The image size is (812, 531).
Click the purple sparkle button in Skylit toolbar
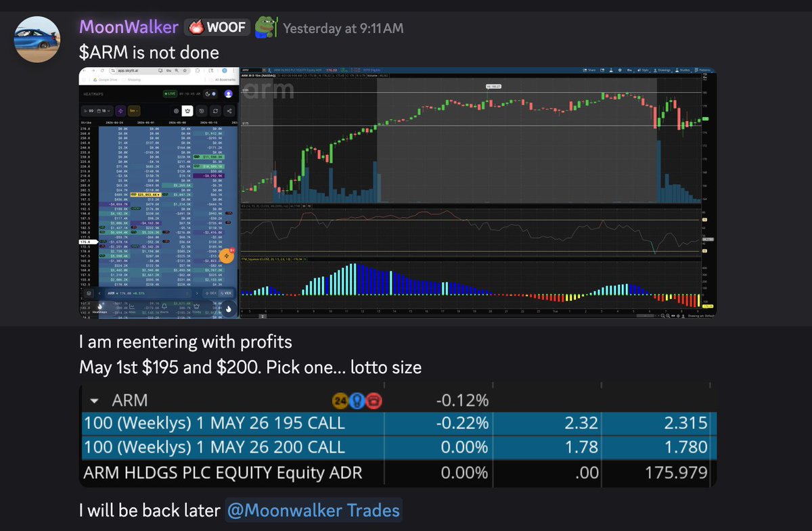120,111
